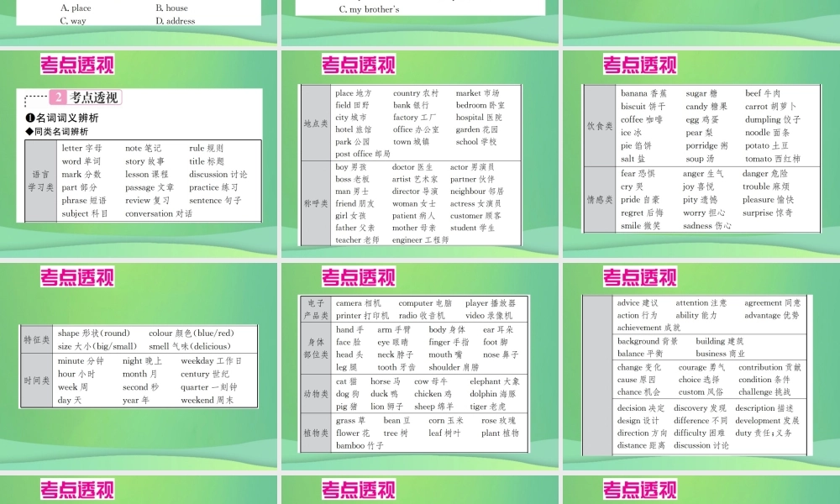Open the slide with 电子产品类 and 动物类 tables
The height and width of the screenshot is (504, 840).
coord(420,365)
